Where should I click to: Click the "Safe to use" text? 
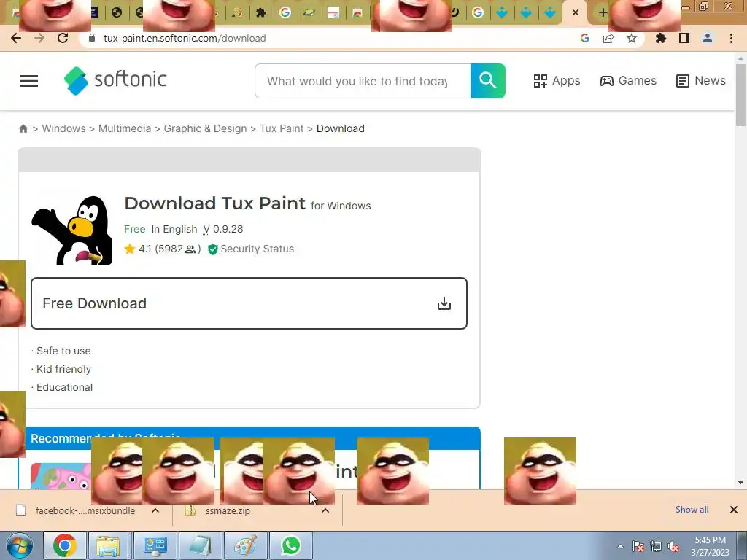63,351
